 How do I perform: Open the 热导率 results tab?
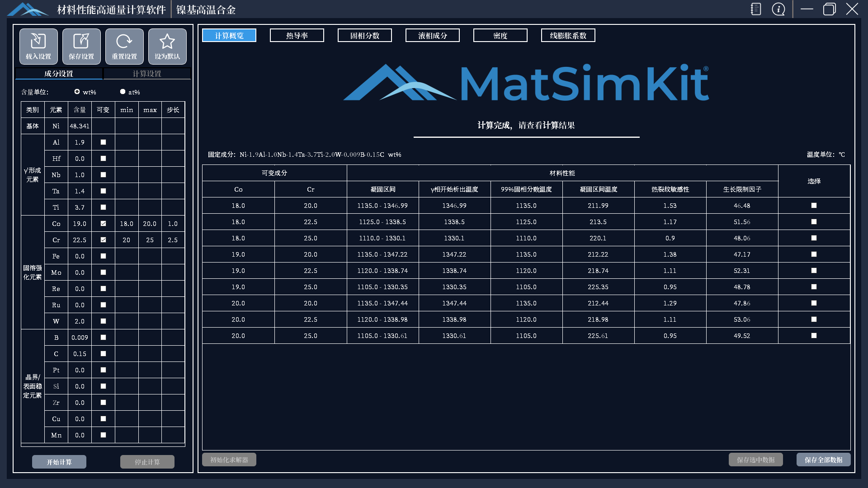tap(297, 35)
